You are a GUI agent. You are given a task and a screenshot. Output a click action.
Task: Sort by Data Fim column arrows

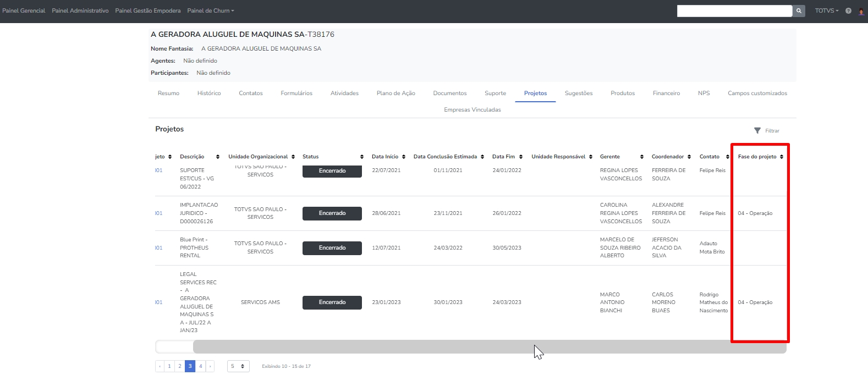(x=521, y=157)
